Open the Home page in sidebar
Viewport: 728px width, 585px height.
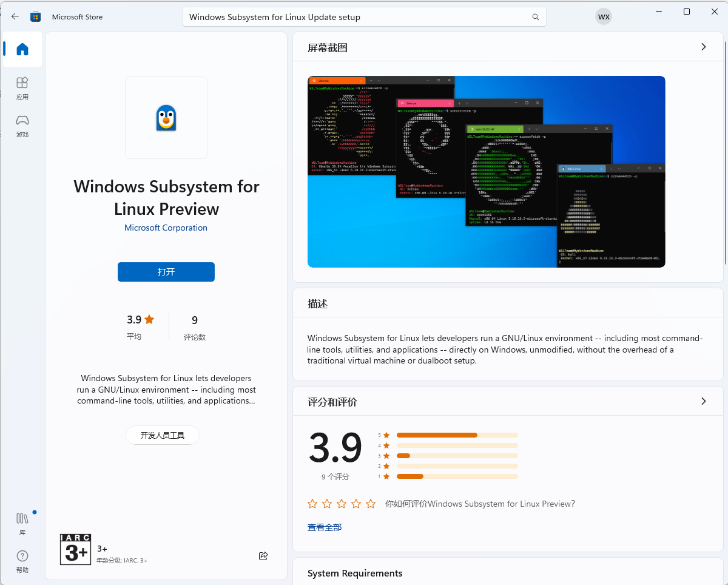[22, 49]
